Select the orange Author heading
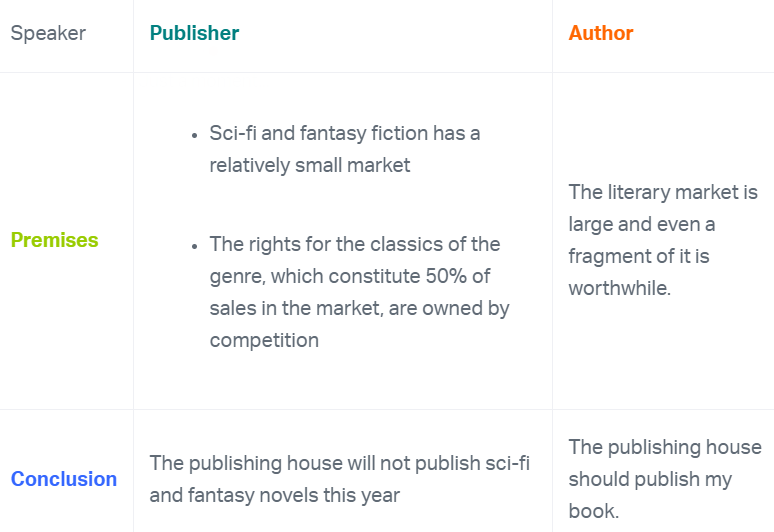 601,33
